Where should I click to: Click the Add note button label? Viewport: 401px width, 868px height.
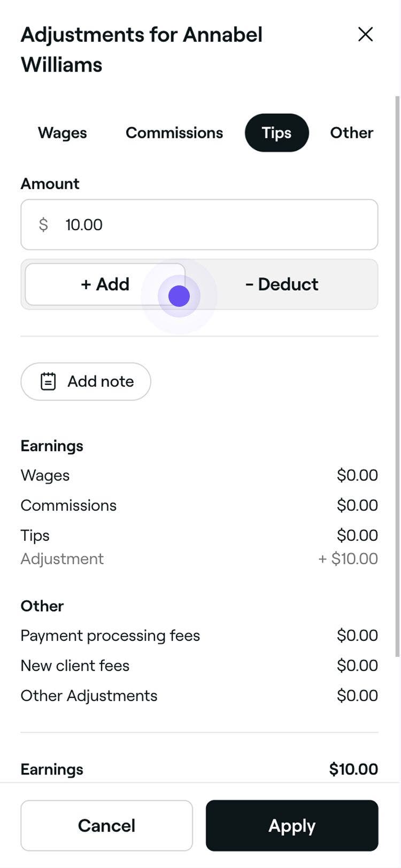101,382
